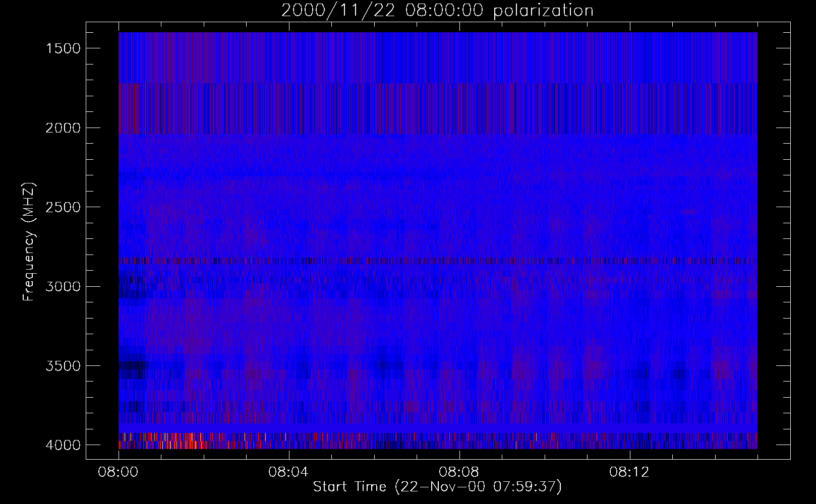Image resolution: width=816 pixels, height=504 pixels.
Task: Click the plot title '2000/11/22 08:00:00 polarization'
Action: (x=437, y=11)
